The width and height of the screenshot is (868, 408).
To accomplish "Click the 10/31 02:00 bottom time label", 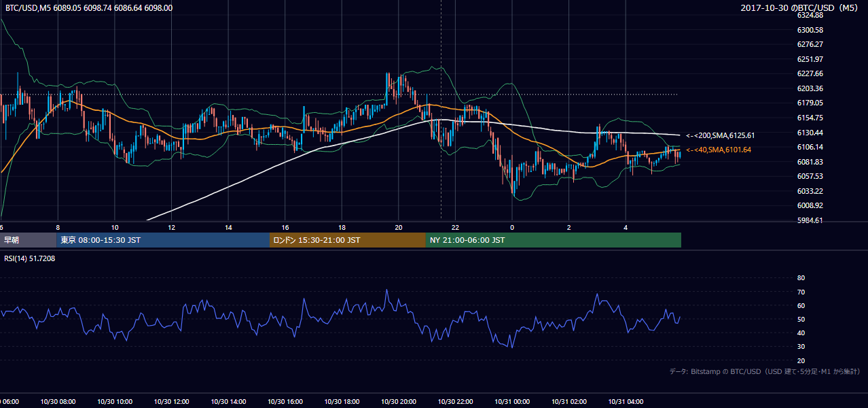I will click(x=569, y=402).
